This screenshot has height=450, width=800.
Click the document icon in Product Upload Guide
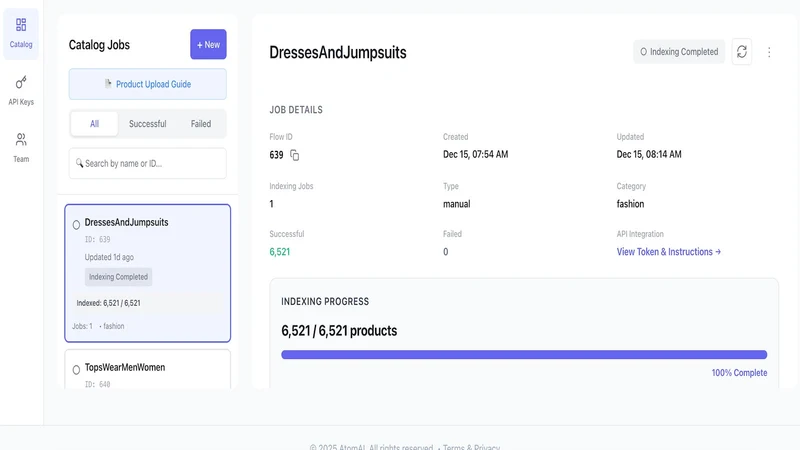108,84
